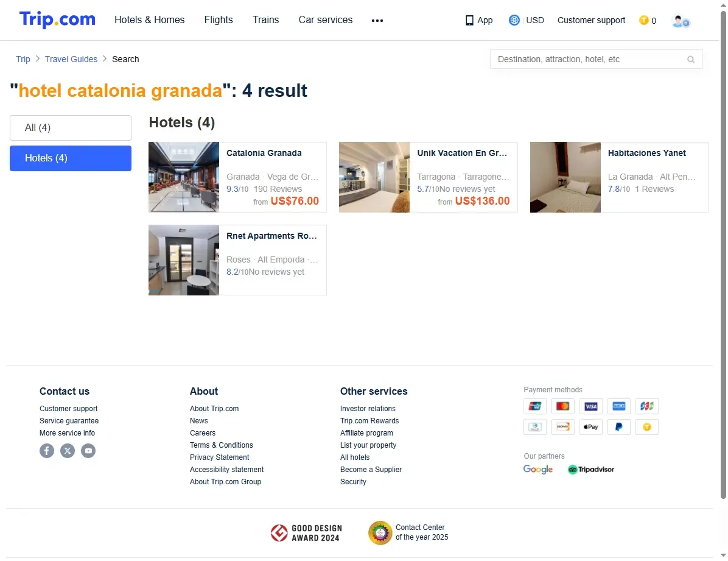Open the Trains menu item
The height and width of the screenshot is (561, 728).
tap(265, 20)
